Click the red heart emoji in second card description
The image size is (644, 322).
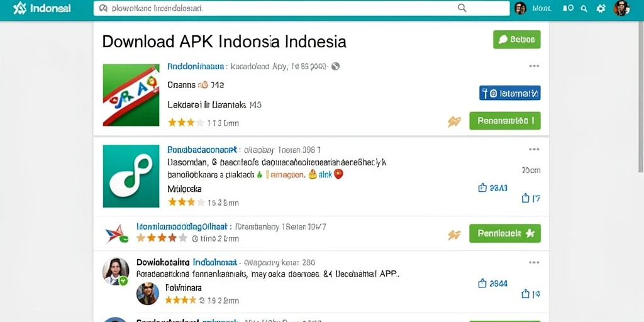pyautogui.click(x=338, y=175)
